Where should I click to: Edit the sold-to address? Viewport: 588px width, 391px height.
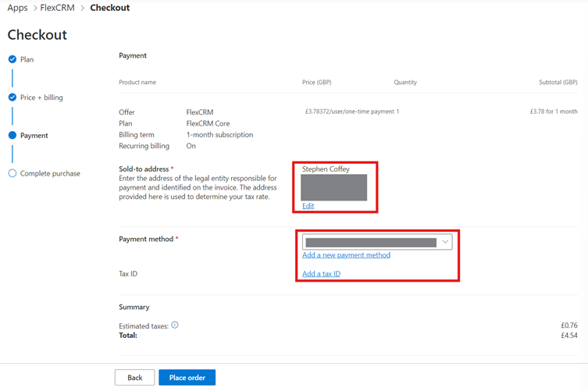point(308,206)
